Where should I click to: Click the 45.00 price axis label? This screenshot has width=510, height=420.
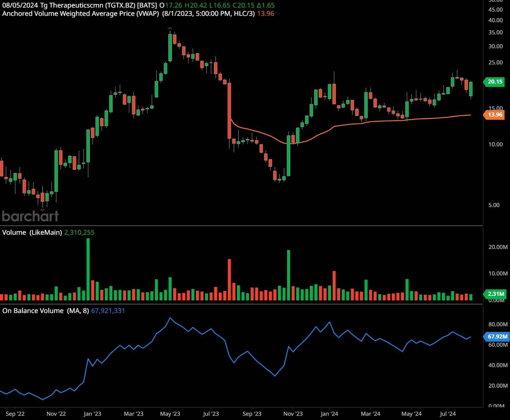(x=495, y=10)
